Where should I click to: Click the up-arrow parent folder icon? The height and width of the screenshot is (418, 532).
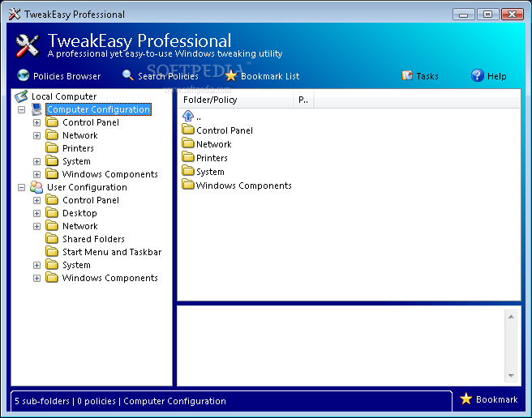(x=188, y=117)
